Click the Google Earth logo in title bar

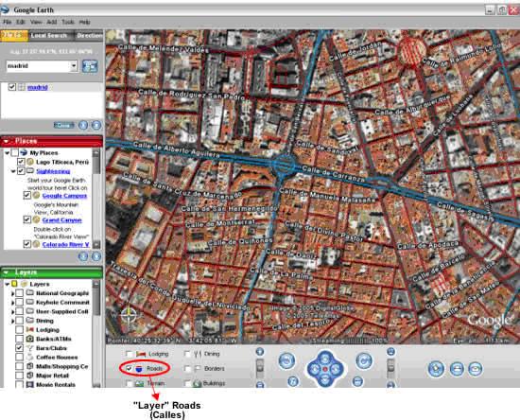click(x=5, y=10)
